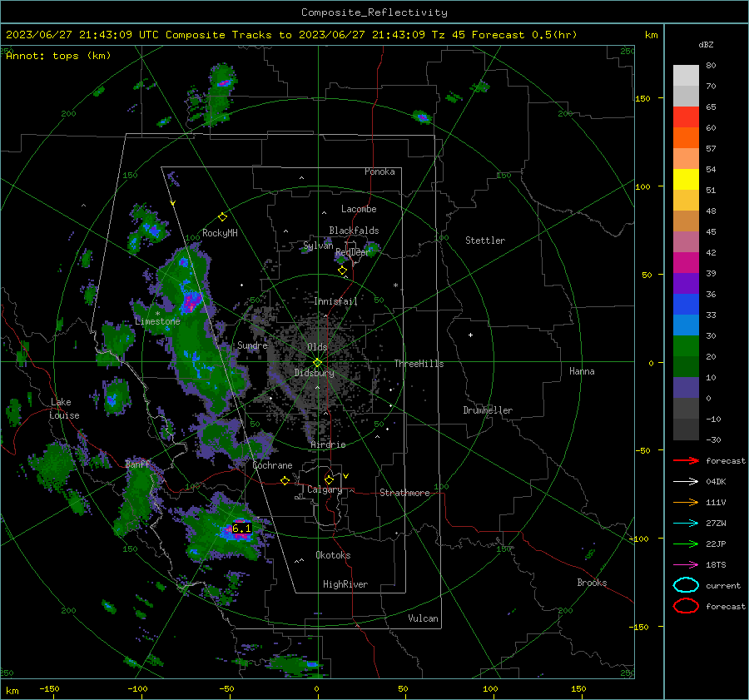This screenshot has width=749, height=700.
Task: Click the Calgary city label
Action: point(325,489)
